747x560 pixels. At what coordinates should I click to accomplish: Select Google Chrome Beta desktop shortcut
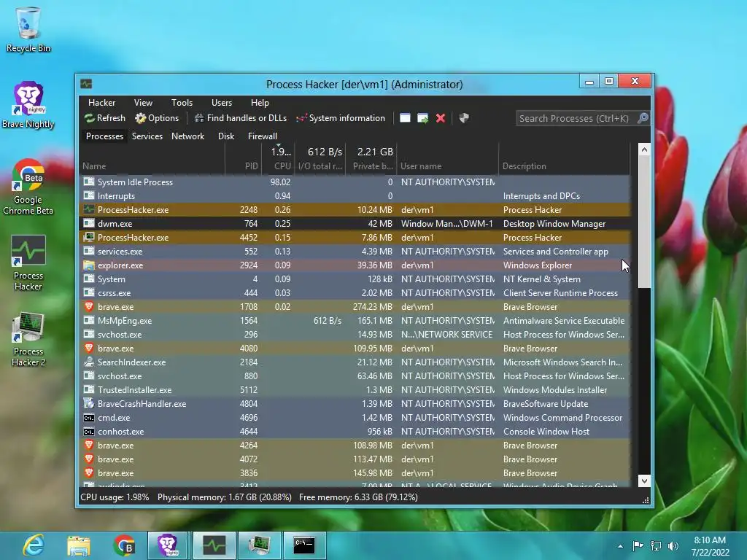point(28,187)
